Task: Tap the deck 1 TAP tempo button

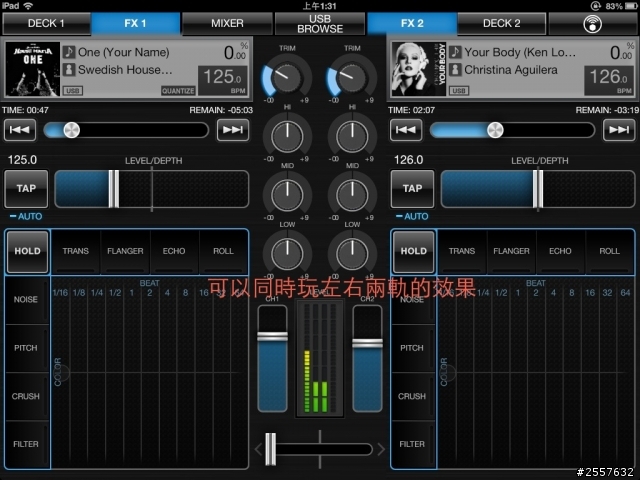Action: click(x=26, y=189)
